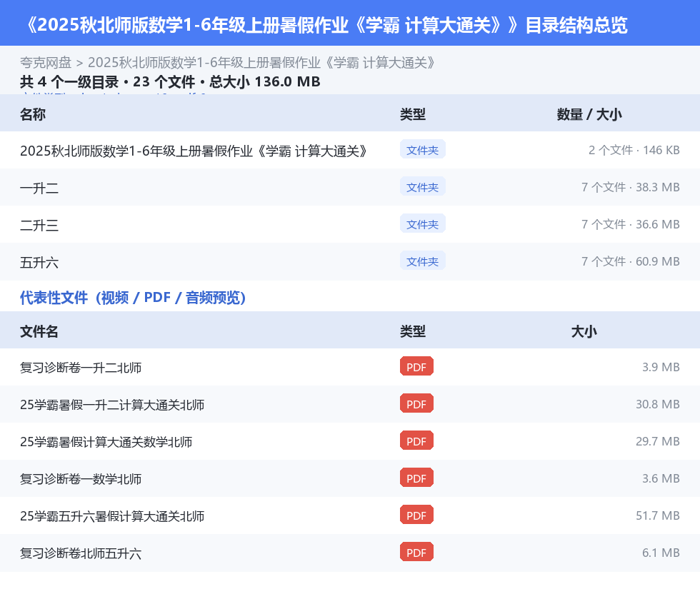Screen dimensions: 700x594
Task: Open the 一升二 folder
Action: [x=39, y=188]
